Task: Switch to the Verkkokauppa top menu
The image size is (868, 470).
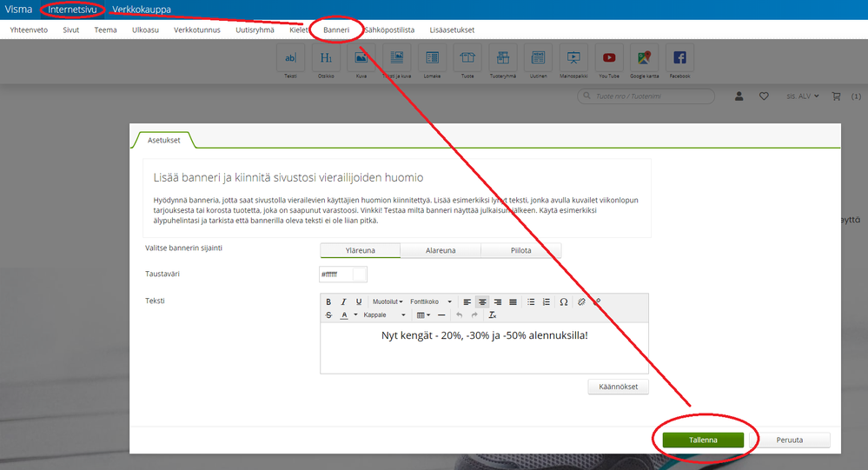Action: pos(141,10)
